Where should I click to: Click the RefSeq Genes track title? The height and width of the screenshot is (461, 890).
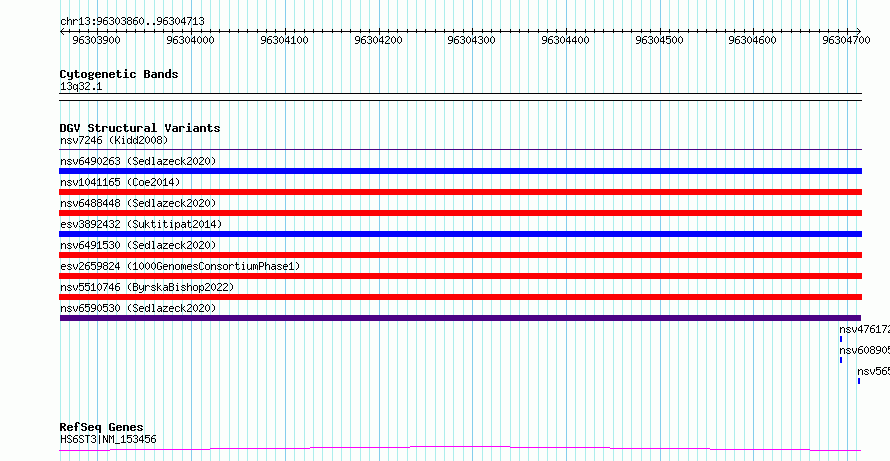pos(102,428)
